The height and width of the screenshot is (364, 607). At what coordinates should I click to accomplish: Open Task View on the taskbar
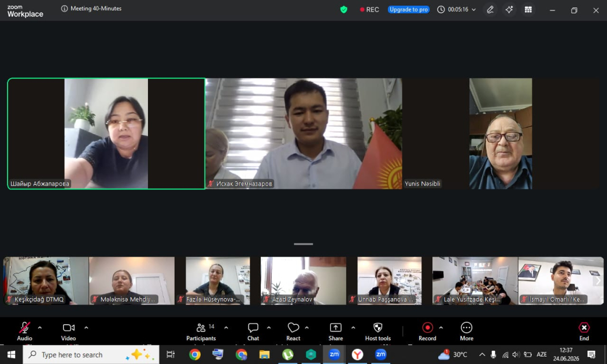point(171,354)
